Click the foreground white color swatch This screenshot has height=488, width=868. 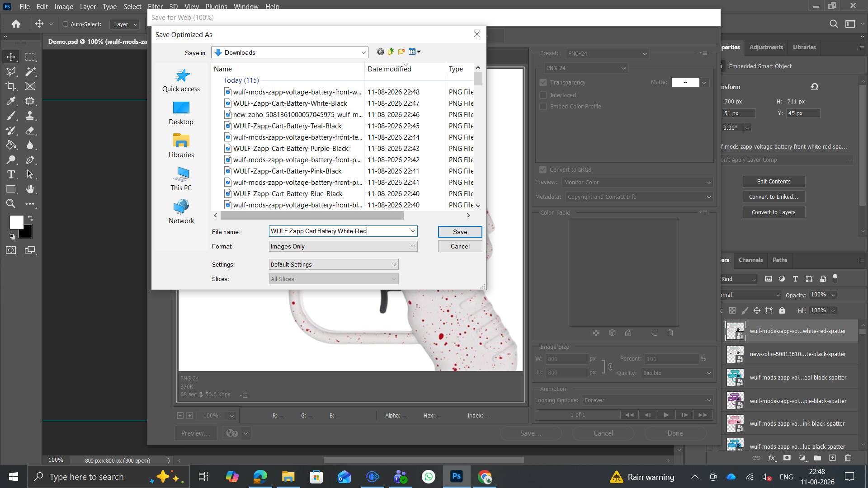(16, 222)
